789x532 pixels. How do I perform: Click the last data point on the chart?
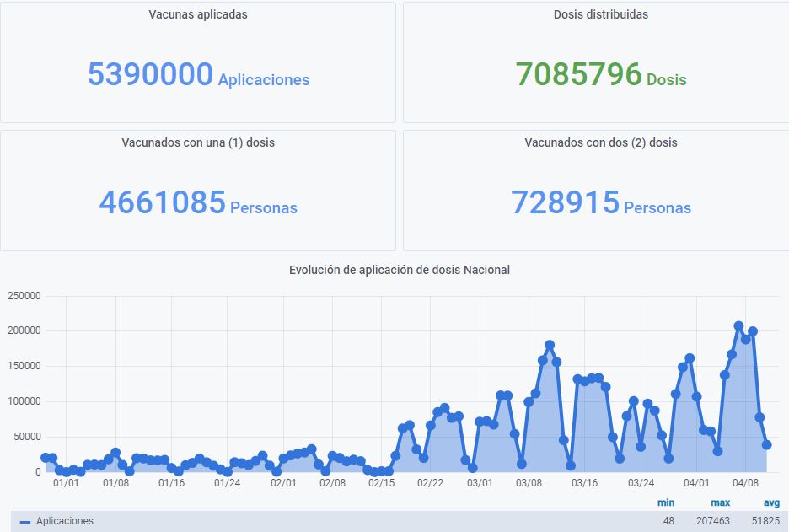[766, 444]
